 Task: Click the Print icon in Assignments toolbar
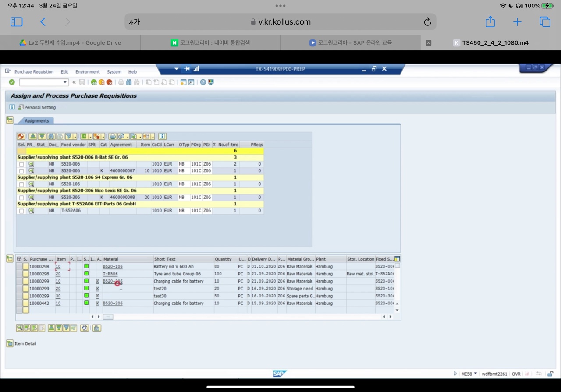point(113,137)
